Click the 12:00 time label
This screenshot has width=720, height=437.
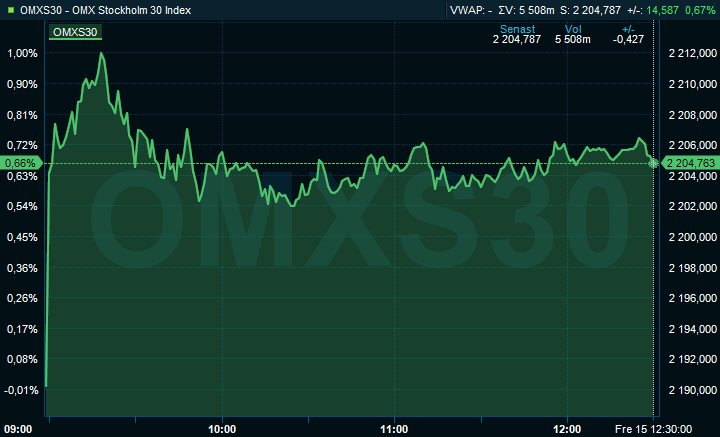567,430
